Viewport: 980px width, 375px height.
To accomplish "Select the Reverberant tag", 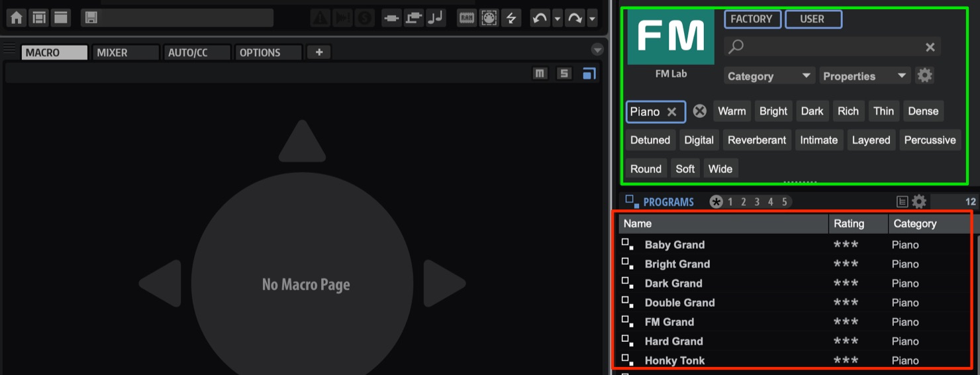I will [757, 140].
